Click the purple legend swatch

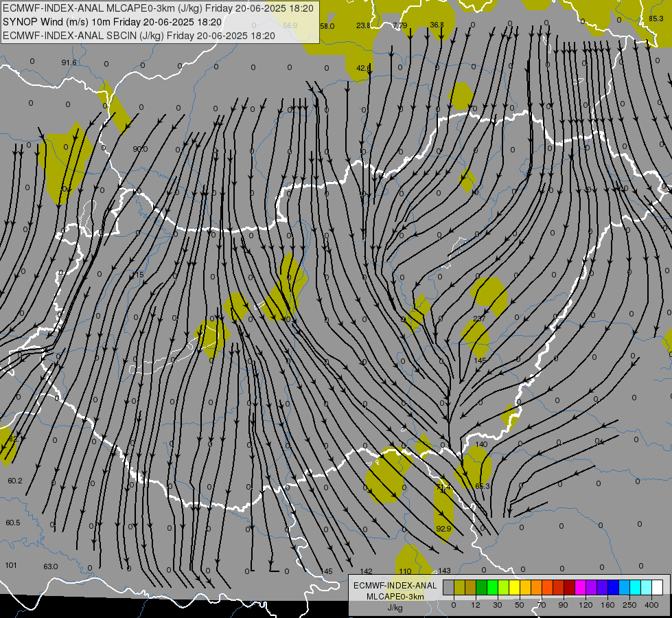point(592,587)
